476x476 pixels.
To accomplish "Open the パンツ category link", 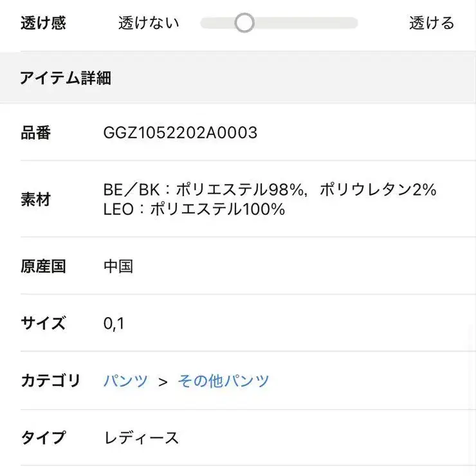I will [125, 381].
